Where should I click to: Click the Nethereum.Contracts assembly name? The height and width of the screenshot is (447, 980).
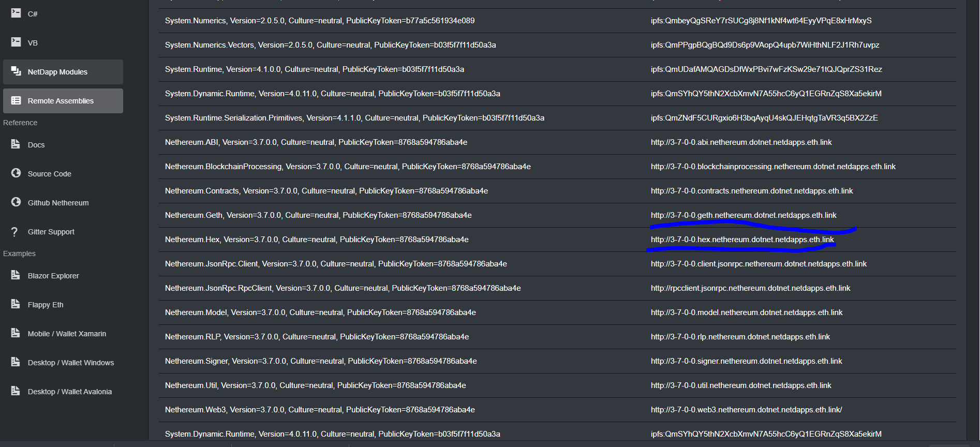326,191
